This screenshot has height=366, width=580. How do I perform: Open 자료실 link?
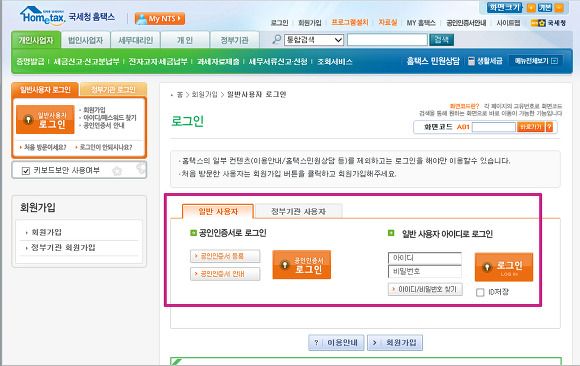point(387,23)
